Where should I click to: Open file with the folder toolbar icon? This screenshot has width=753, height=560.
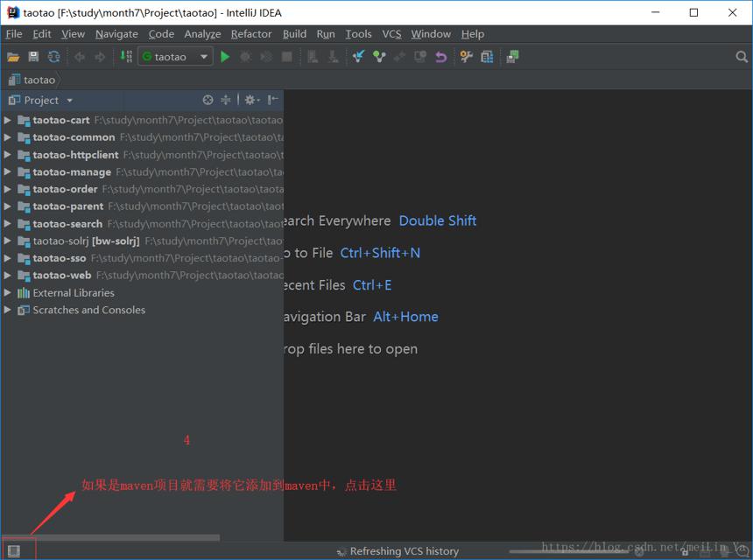pyautogui.click(x=13, y=57)
